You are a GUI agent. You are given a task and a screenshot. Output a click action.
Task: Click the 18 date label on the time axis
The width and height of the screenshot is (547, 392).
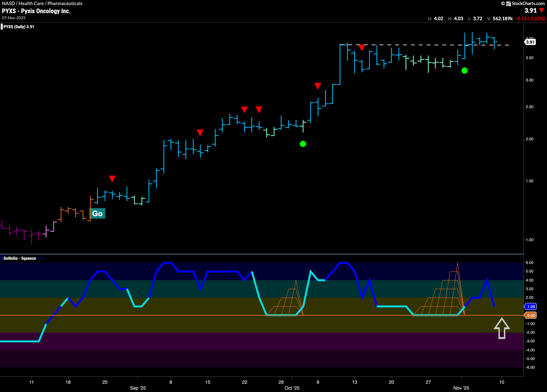(68, 382)
